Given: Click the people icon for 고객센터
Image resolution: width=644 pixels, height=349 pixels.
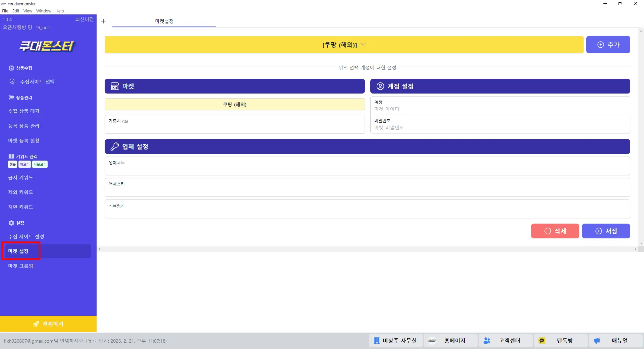Looking at the screenshot, I should (x=487, y=341).
